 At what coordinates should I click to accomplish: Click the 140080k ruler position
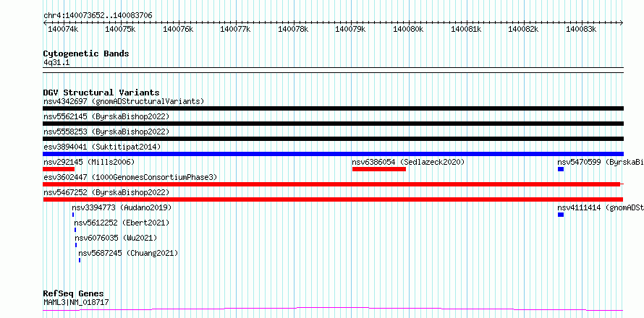(x=409, y=29)
